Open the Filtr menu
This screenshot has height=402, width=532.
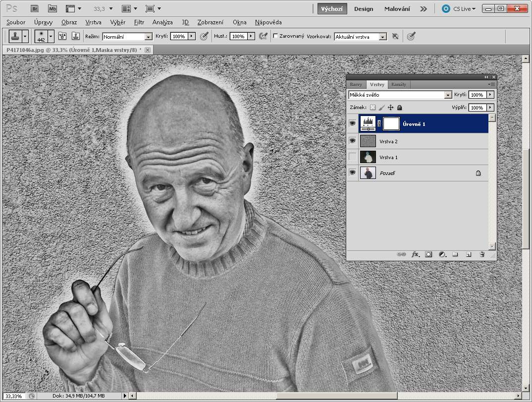(x=139, y=22)
